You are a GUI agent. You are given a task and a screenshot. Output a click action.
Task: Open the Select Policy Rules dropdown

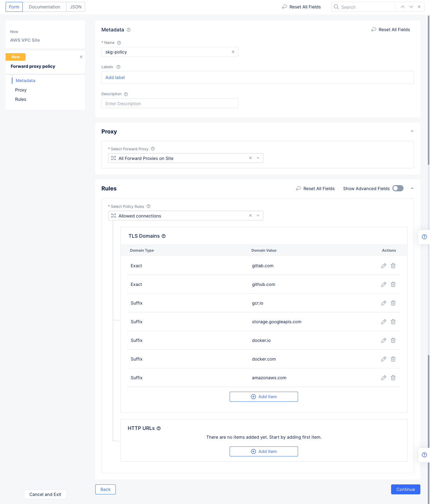[x=258, y=216]
